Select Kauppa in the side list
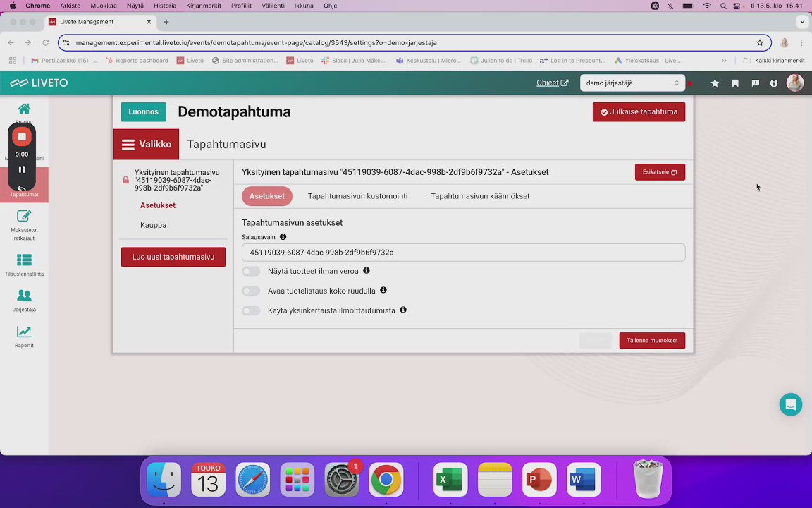The width and height of the screenshot is (812, 508). click(153, 225)
